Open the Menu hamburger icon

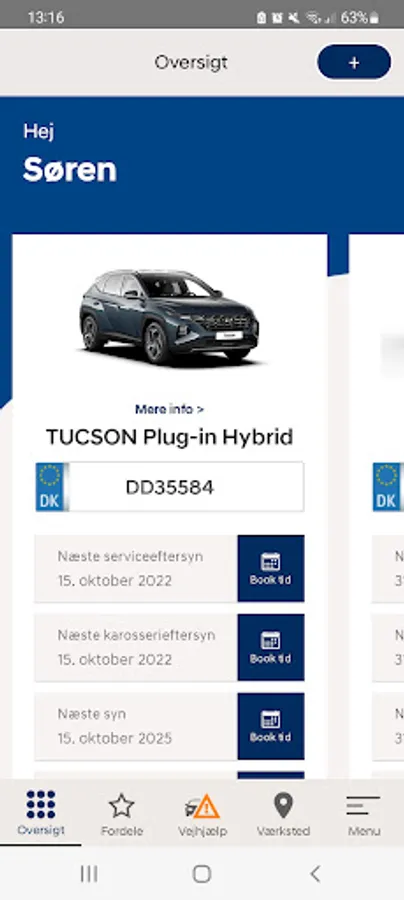pyautogui.click(x=364, y=806)
